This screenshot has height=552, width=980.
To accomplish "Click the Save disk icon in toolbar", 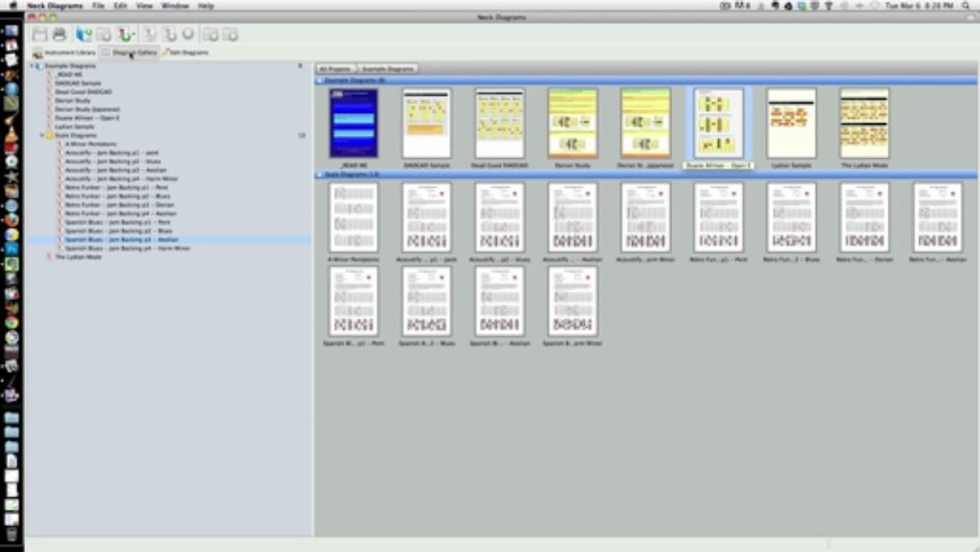I will click(40, 34).
